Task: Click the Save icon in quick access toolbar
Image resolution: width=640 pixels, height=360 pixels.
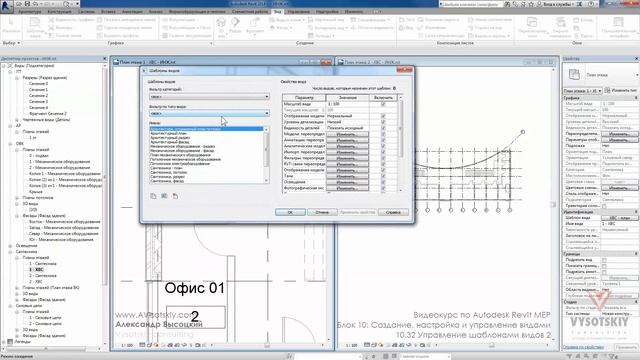Action: [x=27, y=4]
